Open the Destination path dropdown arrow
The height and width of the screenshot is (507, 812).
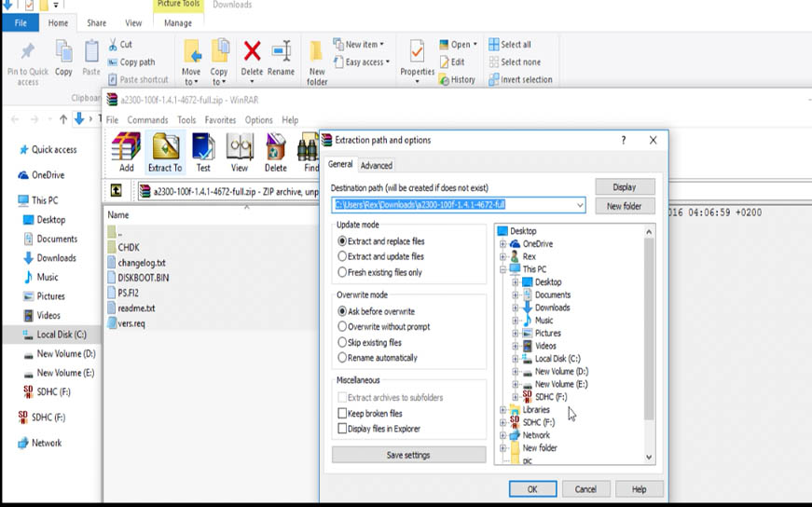580,205
